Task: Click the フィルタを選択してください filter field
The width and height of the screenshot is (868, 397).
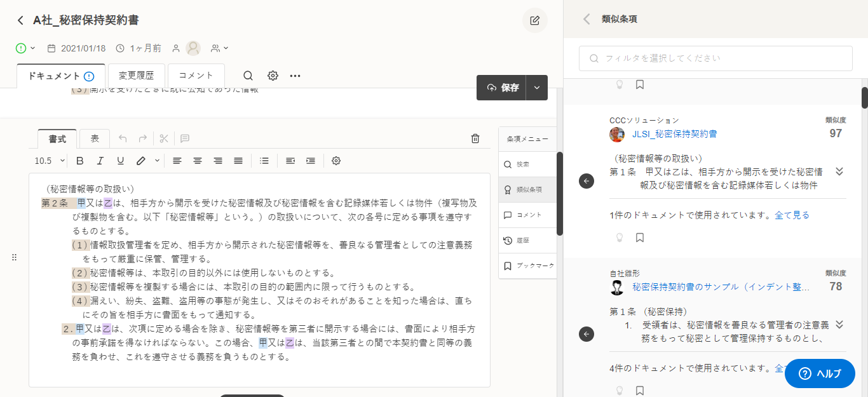Action: [715, 58]
